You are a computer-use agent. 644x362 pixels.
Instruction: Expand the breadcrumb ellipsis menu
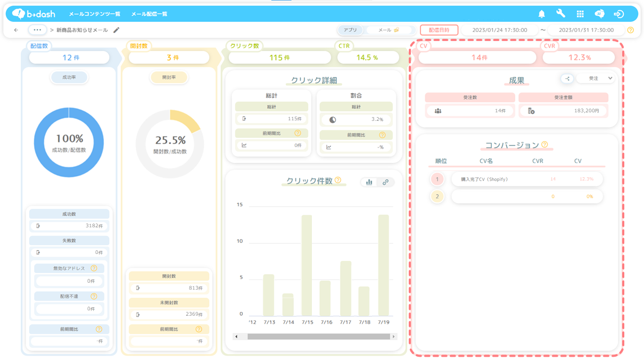37,30
